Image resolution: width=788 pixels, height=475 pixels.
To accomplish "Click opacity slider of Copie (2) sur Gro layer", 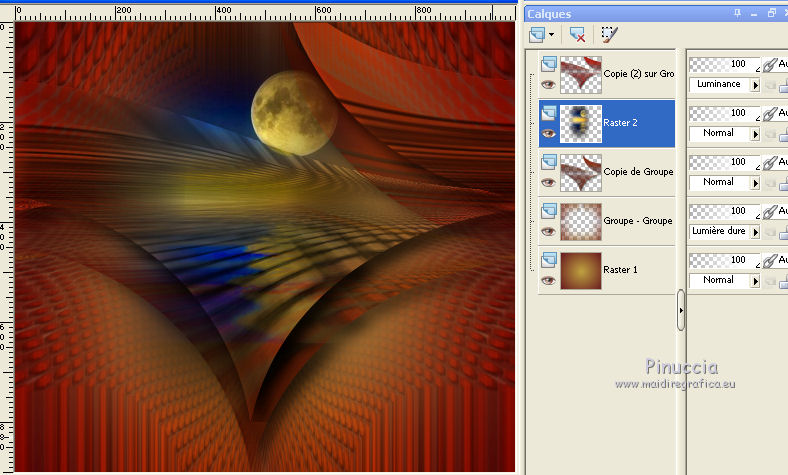I will click(724, 64).
